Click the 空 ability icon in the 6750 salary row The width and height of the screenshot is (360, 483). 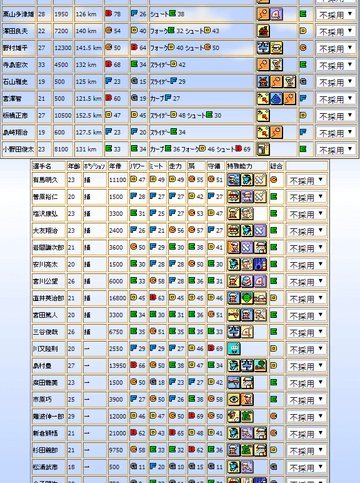point(233,332)
